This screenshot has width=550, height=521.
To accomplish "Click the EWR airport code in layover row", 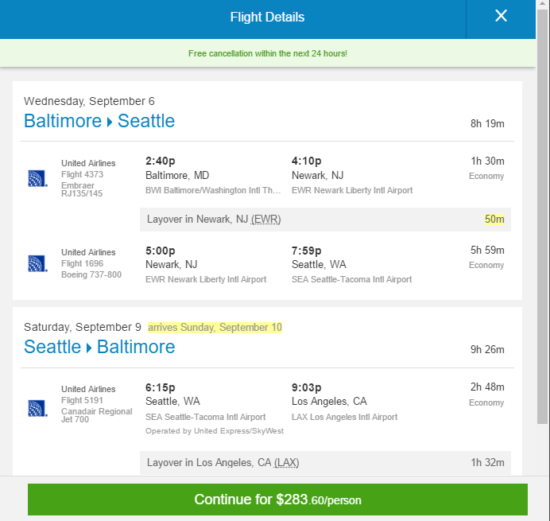I will click(266, 219).
